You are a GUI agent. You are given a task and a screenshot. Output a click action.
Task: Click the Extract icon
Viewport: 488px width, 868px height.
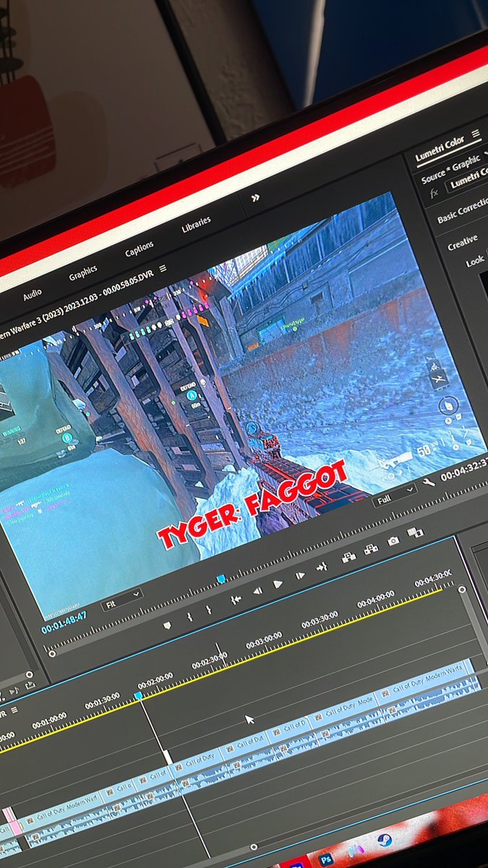(371, 549)
